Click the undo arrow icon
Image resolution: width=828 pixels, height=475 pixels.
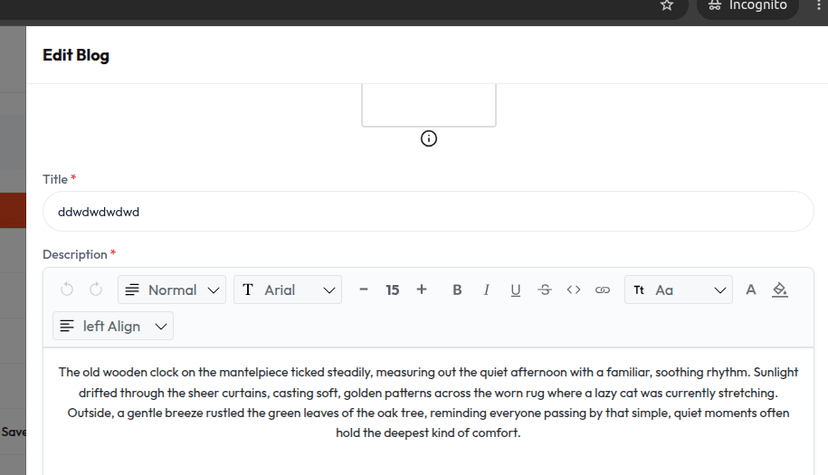click(67, 289)
